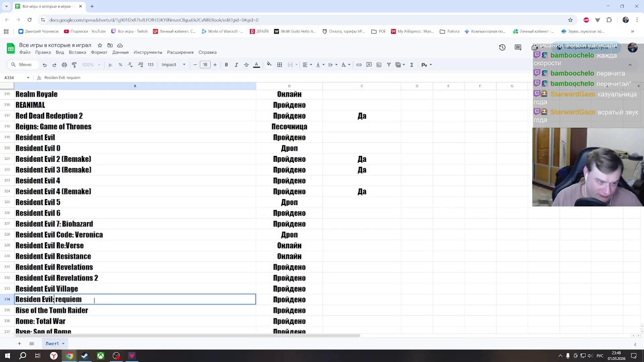Activate the paint format roller tool
Screen dimensions: 644x362
tap(74, 65)
